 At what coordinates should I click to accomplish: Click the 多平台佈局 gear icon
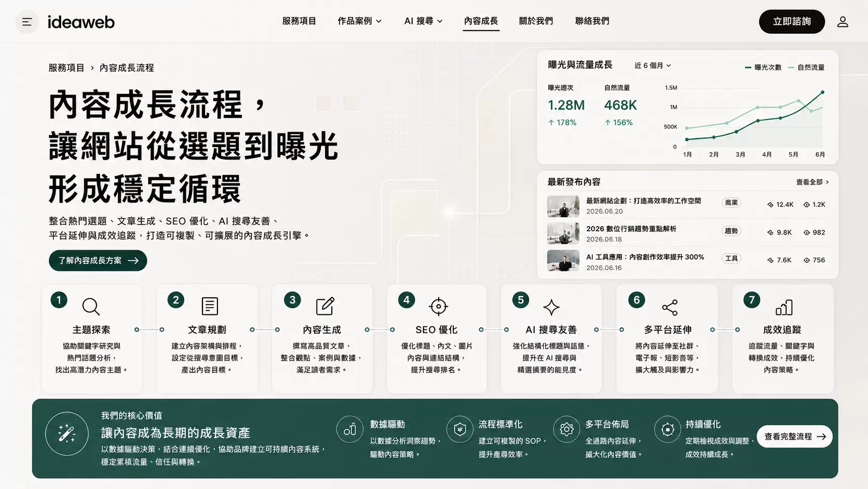pyautogui.click(x=566, y=429)
